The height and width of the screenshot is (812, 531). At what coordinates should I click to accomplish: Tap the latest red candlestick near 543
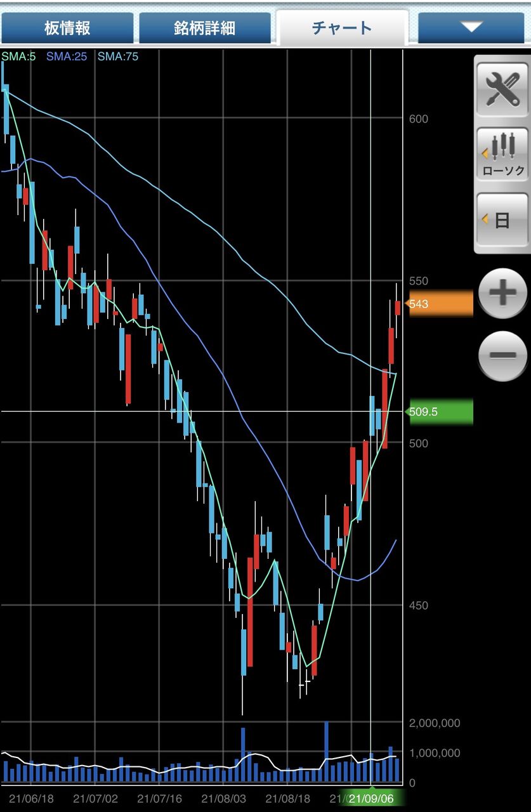click(398, 308)
